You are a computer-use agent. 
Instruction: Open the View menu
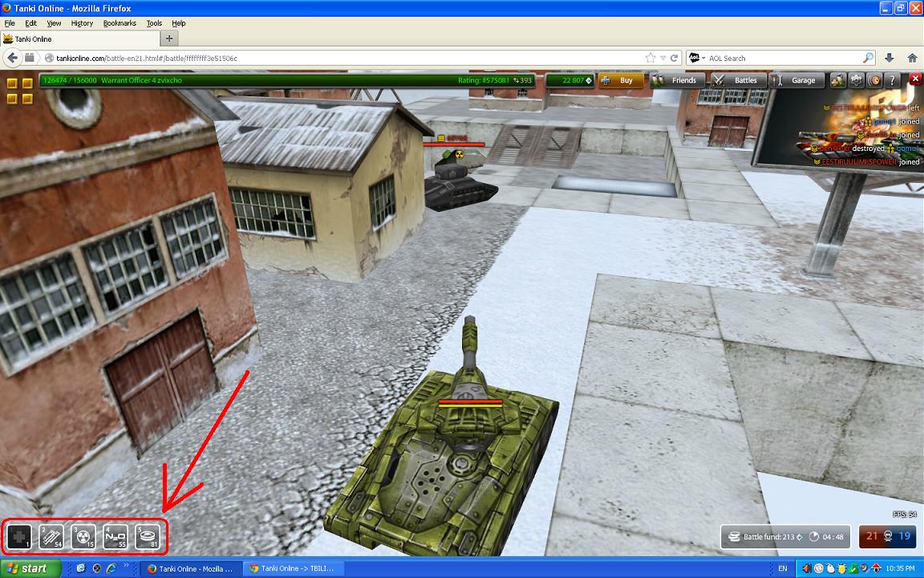[55, 23]
